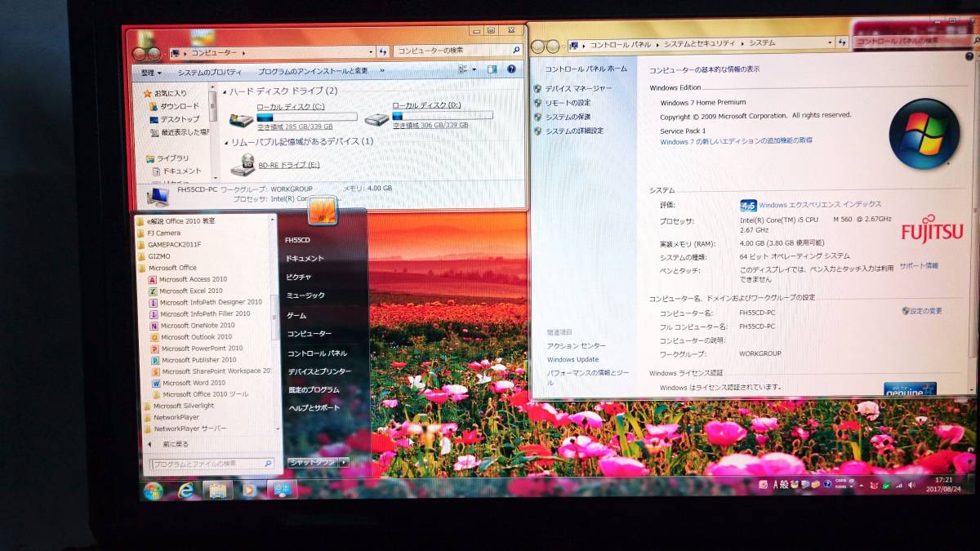Expand the Microsoft Silverlight folder

coord(178,406)
